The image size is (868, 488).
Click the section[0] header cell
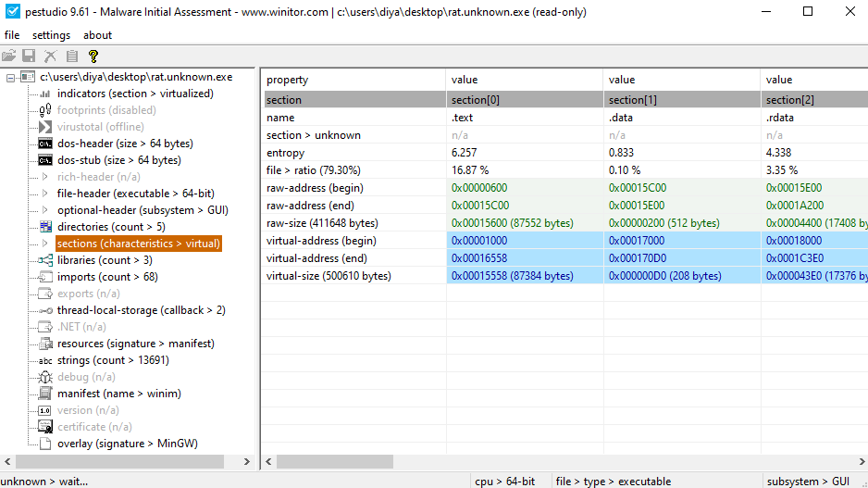click(525, 100)
